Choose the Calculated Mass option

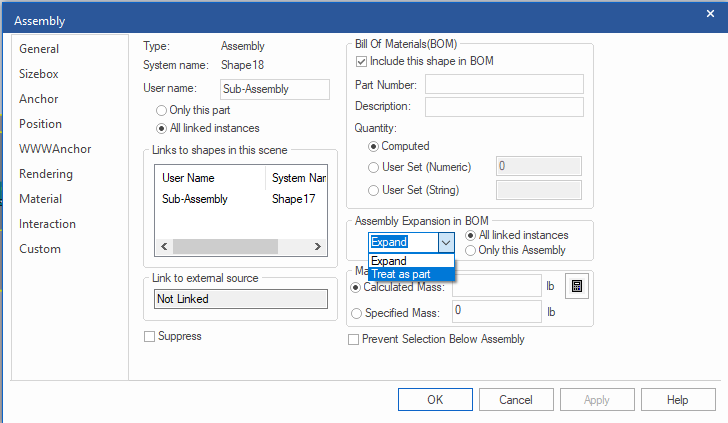tap(397, 287)
